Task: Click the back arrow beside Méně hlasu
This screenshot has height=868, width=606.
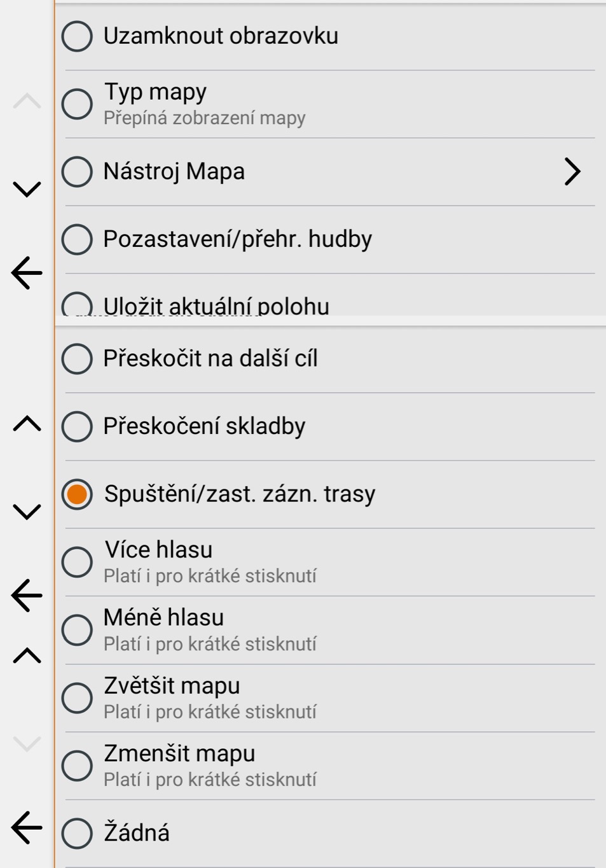Action: coord(25,595)
